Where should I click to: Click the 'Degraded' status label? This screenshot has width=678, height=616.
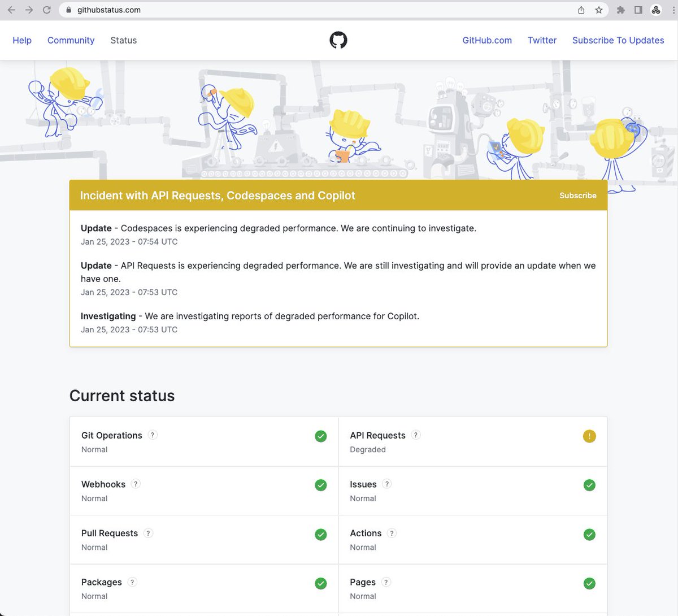(x=368, y=449)
